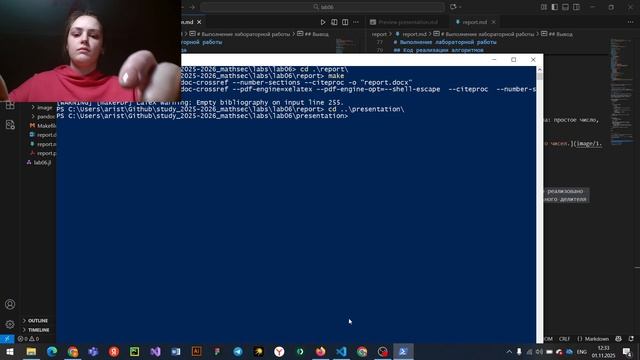Switch ENG input language in tray

(582, 351)
